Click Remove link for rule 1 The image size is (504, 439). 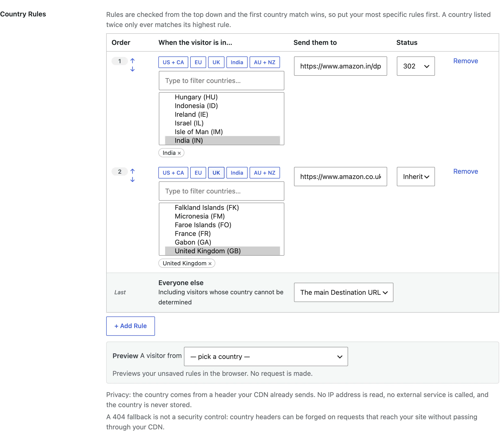tap(465, 61)
